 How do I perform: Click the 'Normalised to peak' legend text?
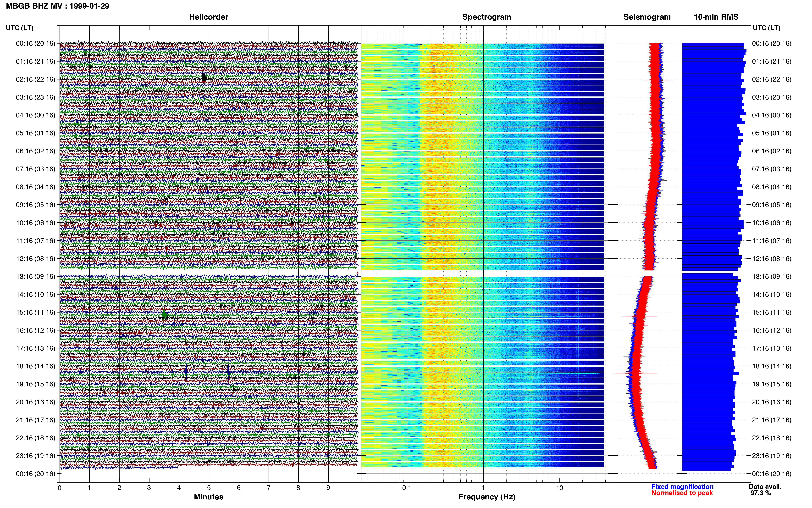coord(682,493)
